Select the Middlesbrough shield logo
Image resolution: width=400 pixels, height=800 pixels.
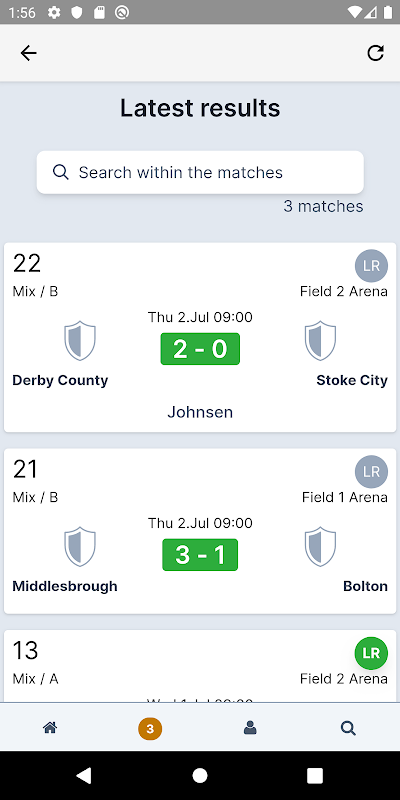[80, 546]
